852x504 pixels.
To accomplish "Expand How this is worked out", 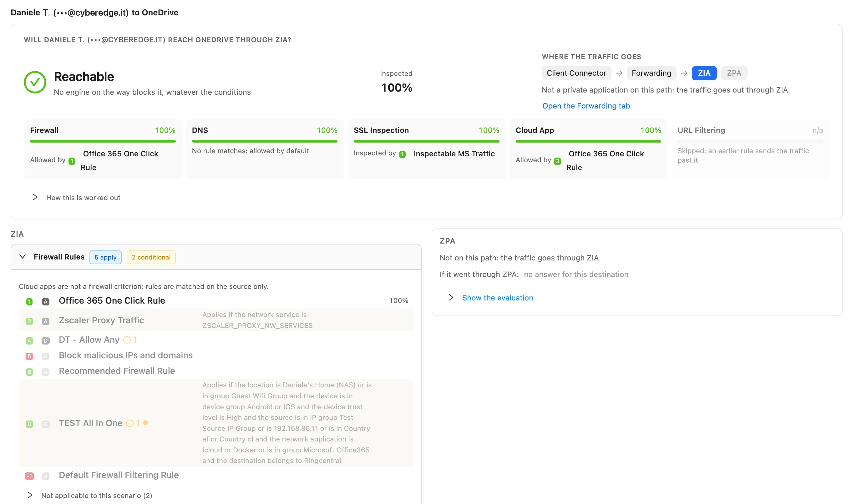I will [35, 197].
